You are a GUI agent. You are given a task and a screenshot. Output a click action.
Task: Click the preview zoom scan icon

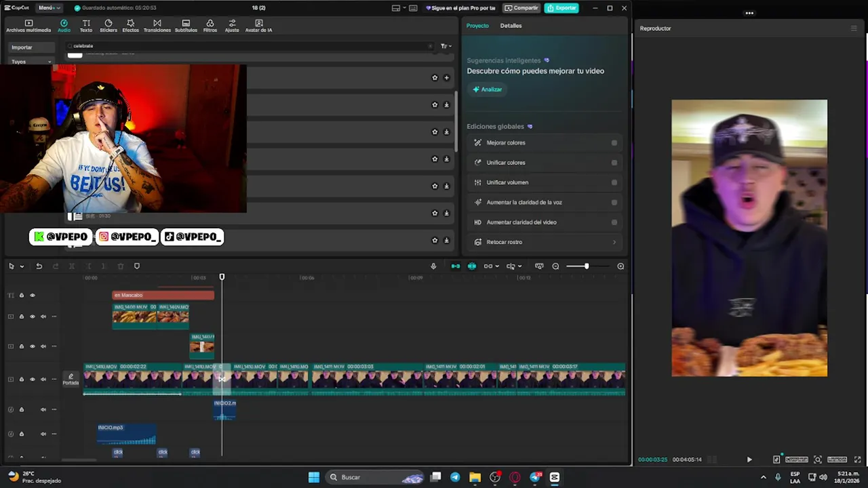coord(818,460)
